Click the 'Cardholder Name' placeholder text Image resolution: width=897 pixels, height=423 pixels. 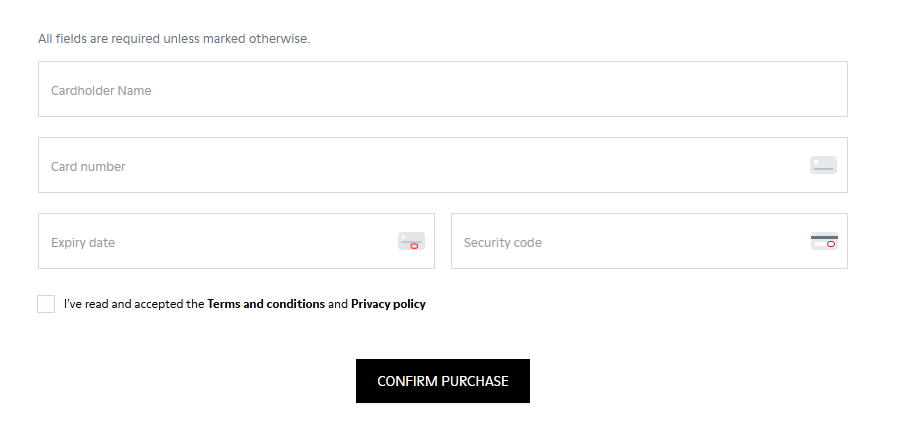pyautogui.click(x=101, y=90)
